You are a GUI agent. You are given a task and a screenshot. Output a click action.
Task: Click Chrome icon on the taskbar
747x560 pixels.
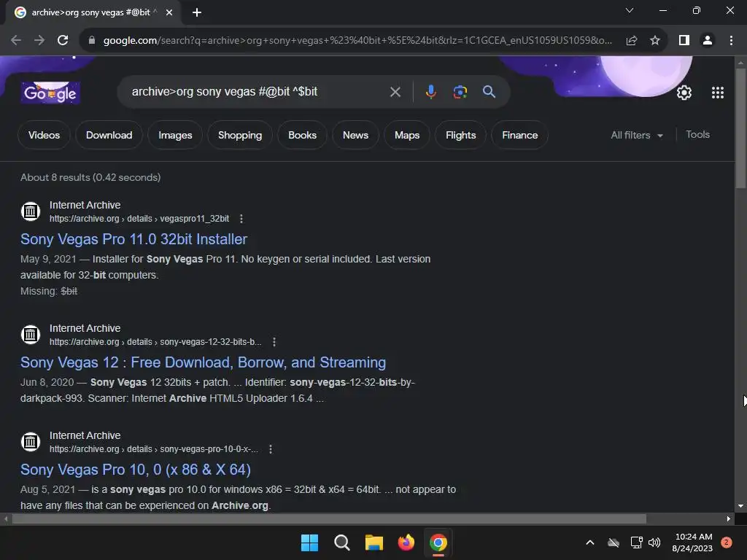(438, 542)
